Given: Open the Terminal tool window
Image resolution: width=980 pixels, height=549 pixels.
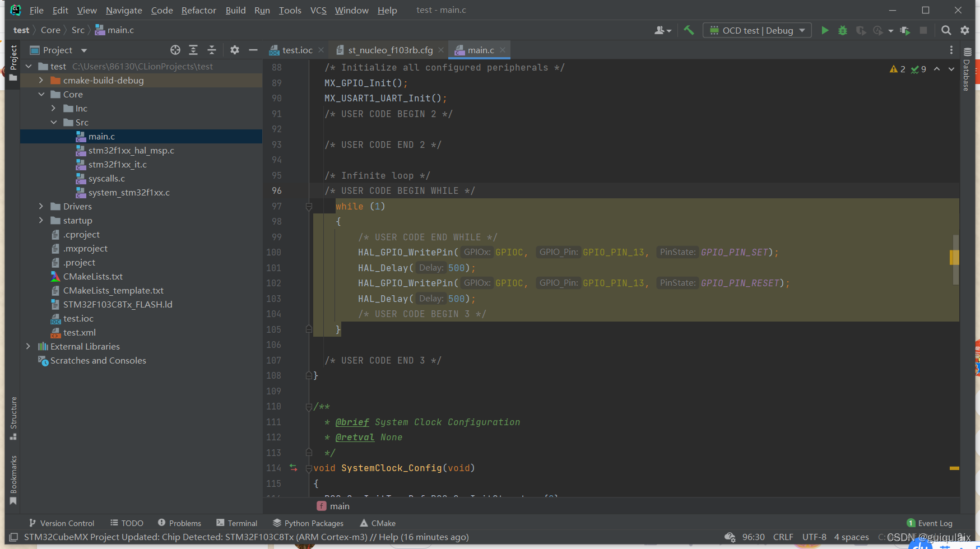Looking at the screenshot, I should [x=237, y=523].
